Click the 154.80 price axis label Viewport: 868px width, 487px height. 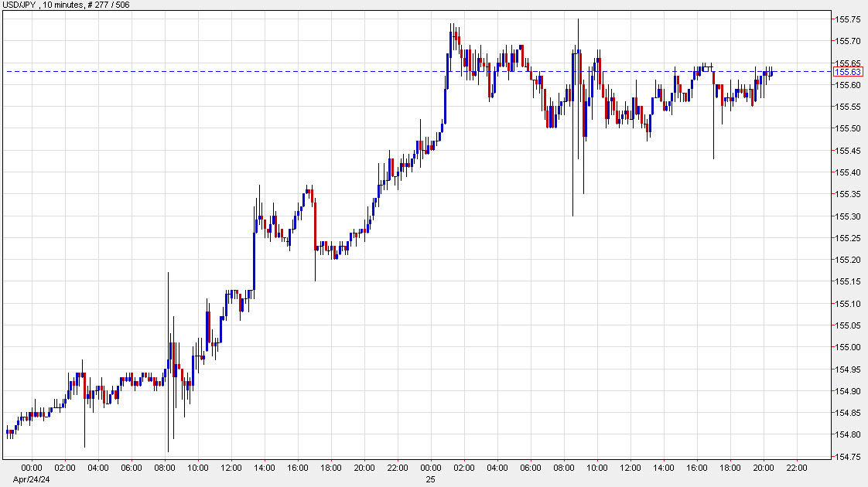(848, 434)
